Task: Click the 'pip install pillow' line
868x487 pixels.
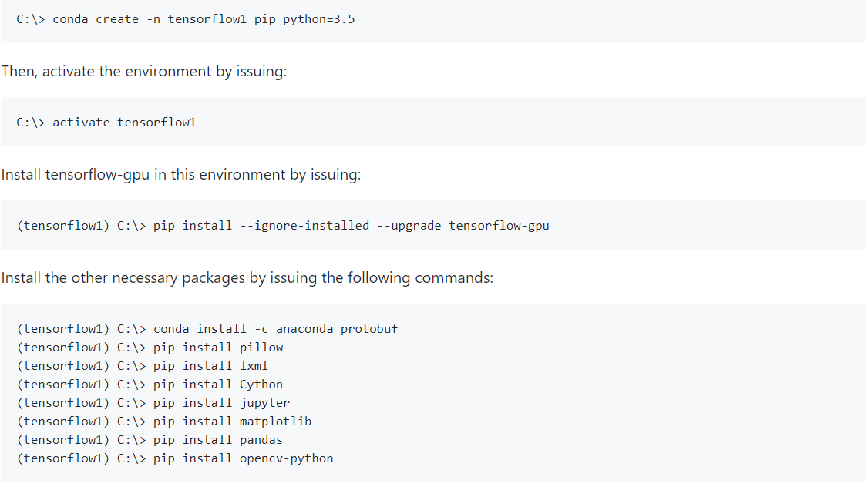Action: pos(150,348)
